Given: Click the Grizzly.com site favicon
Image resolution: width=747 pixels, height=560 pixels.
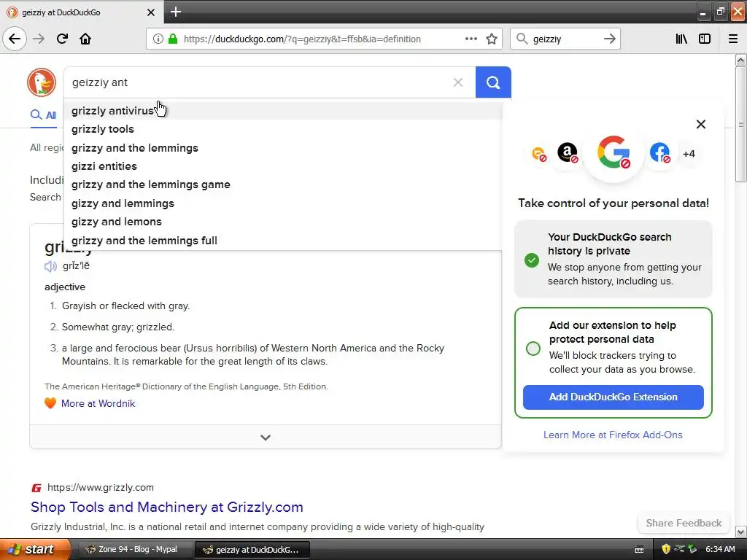Looking at the screenshot, I should coord(36,488).
